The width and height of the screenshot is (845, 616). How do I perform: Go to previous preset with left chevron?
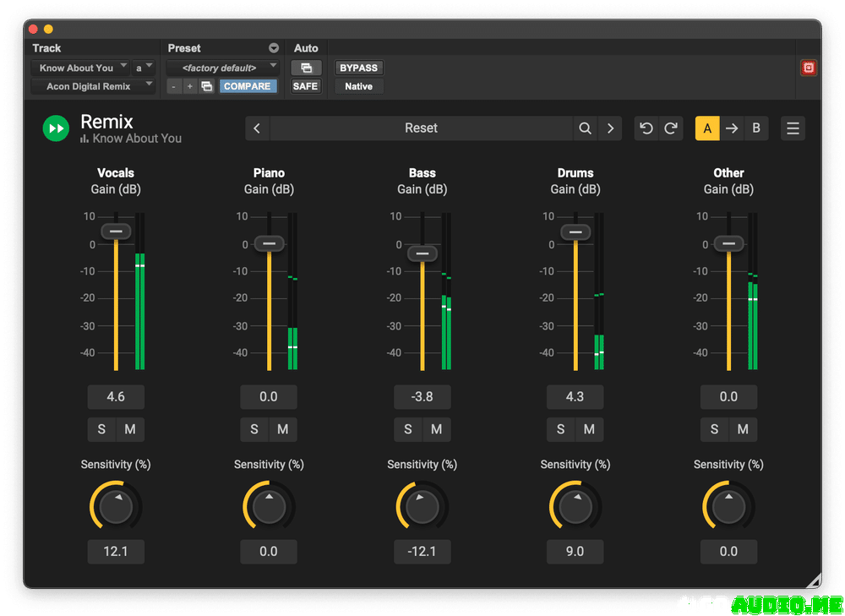[x=257, y=128]
